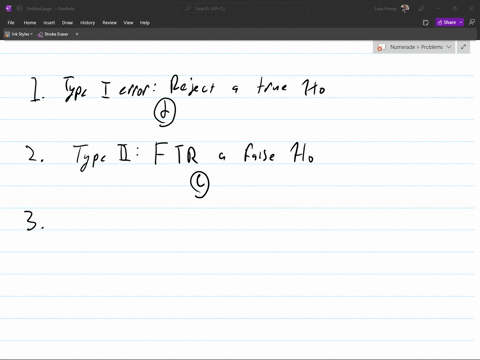
Task: Click the 'Untitled page - OneNote' window title
Action: pos(50,9)
